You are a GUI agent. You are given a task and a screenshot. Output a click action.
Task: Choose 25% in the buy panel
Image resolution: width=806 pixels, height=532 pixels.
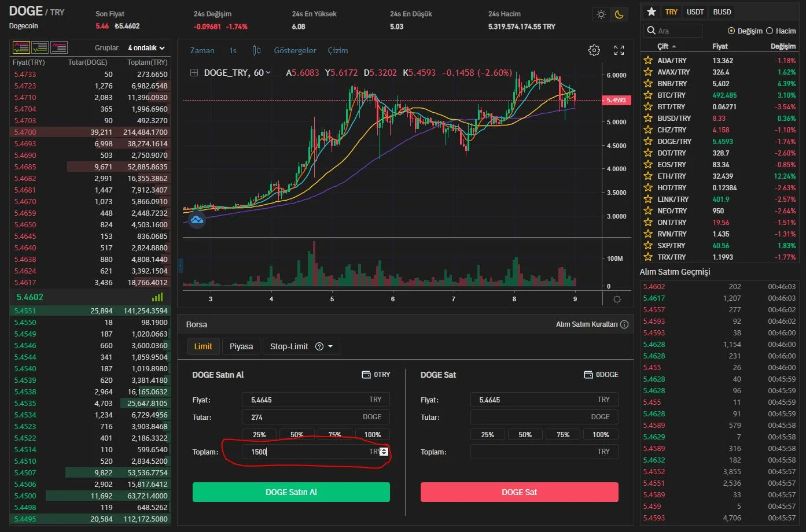259,434
